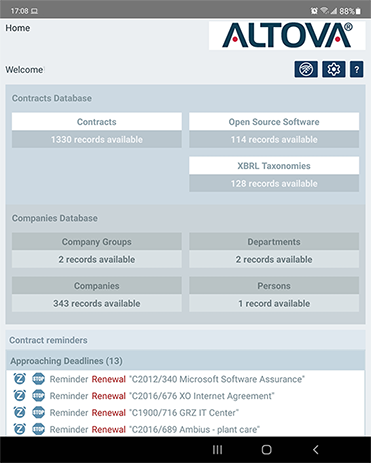Screen dimensions: 371x463
Task: Stop the XO Internet Agreement reminder
Action: 38,395
